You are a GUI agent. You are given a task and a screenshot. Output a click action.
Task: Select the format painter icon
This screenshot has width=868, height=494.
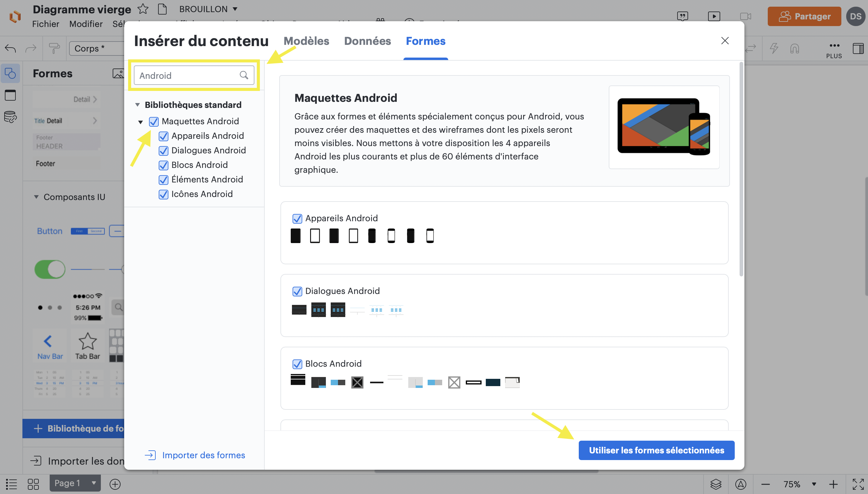[x=54, y=48]
